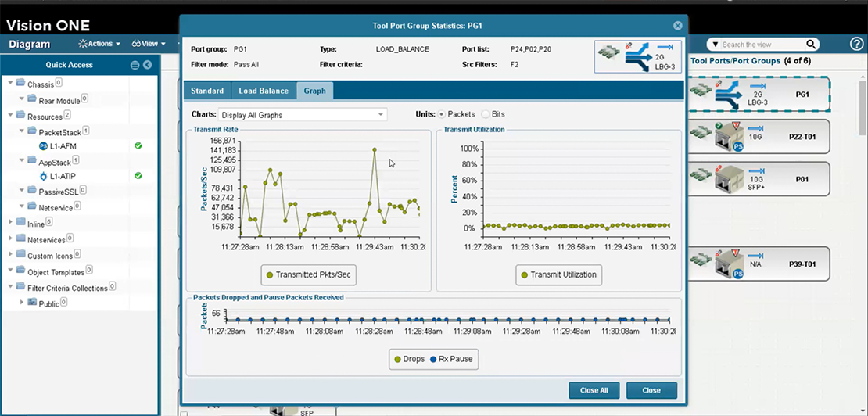
Task: Click the search magnifier icon
Action: [x=811, y=45]
